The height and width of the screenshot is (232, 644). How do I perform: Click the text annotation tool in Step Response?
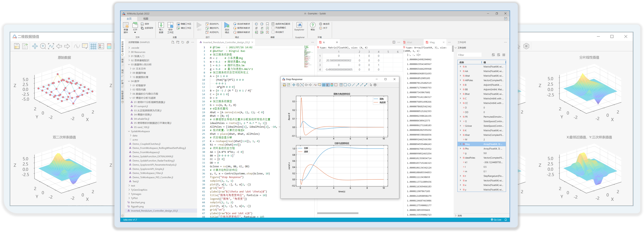tap(341, 85)
